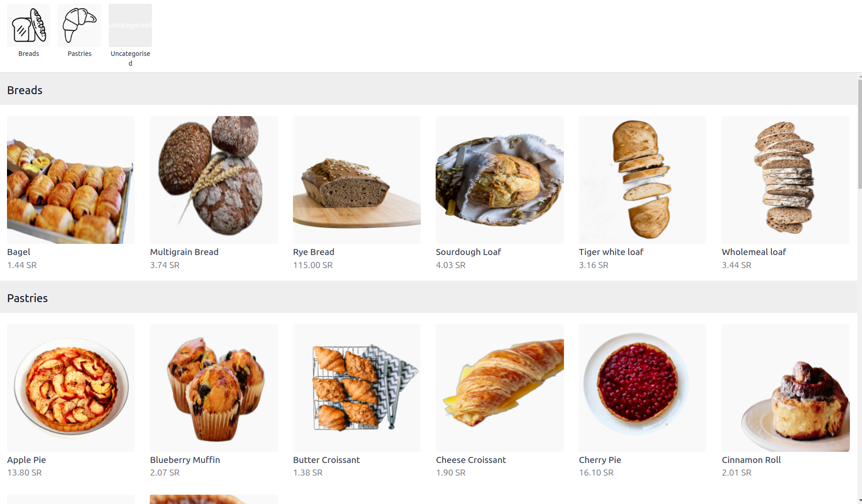Choose the Multigrain Bread product image

tap(214, 180)
